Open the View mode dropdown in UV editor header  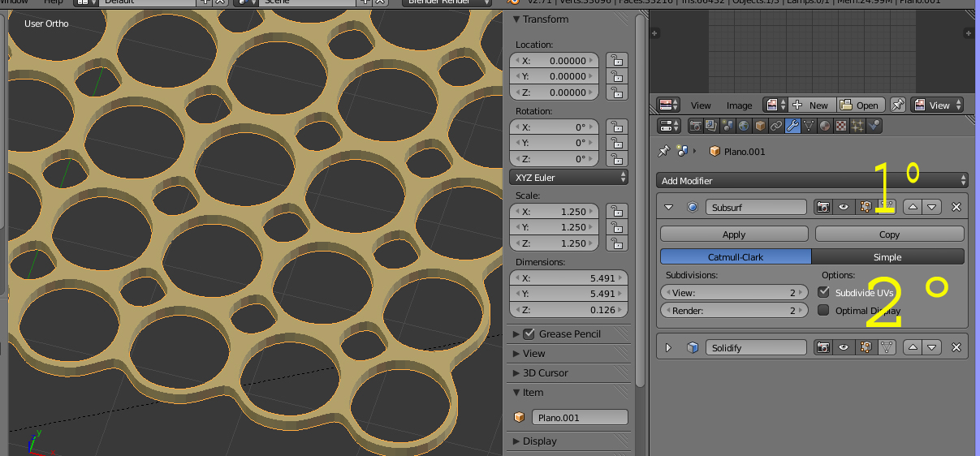[937, 105]
